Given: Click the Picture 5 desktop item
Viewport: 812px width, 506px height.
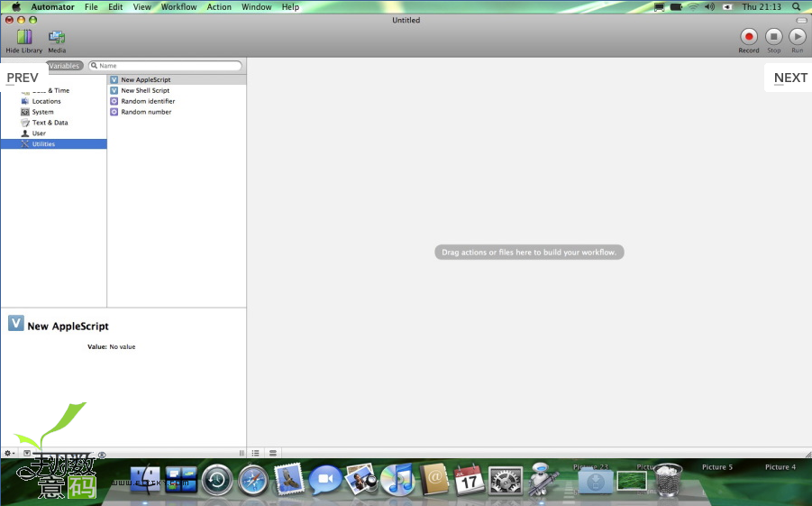Looking at the screenshot, I should click(717, 467).
